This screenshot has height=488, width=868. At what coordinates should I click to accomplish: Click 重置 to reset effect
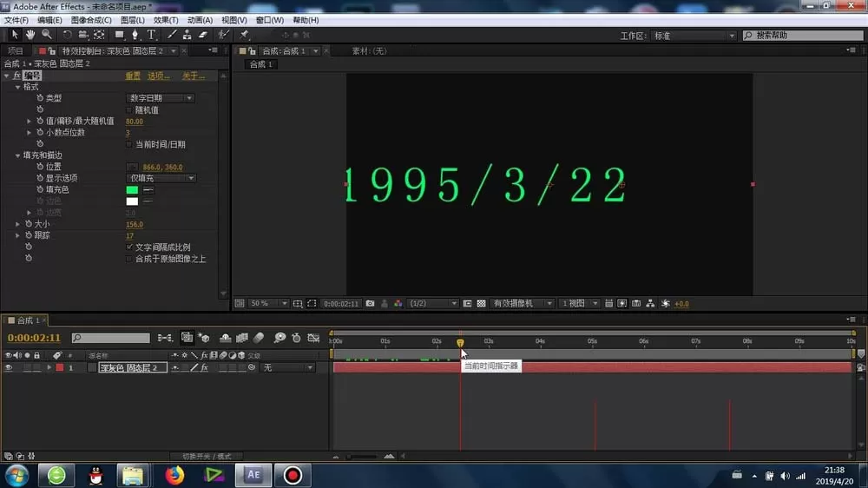coord(133,76)
